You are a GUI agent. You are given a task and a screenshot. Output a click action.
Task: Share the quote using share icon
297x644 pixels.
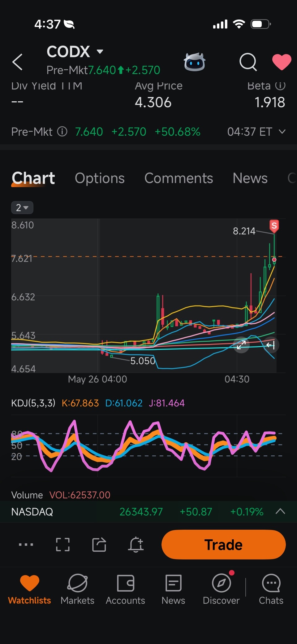coord(99,544)
